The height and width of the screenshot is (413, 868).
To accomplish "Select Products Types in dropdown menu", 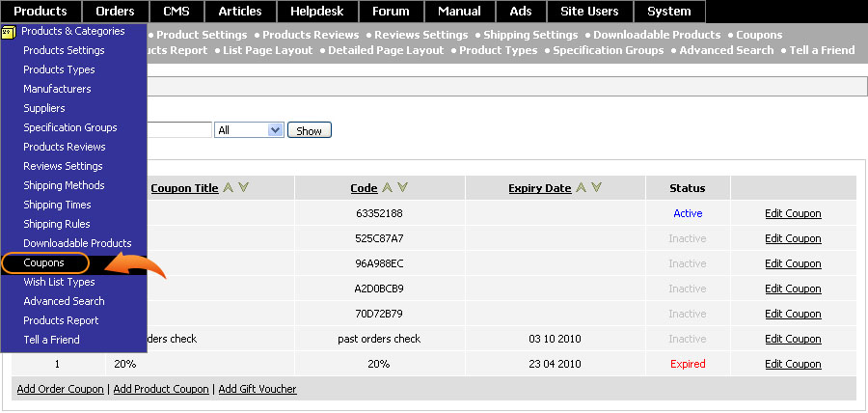I will click(x=59, y=69).
